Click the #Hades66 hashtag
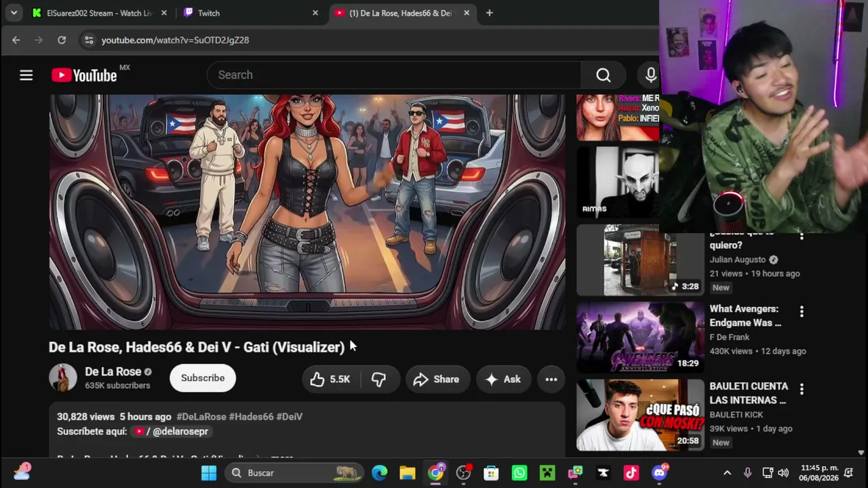868x488 pixels. (x=252, y=417)
